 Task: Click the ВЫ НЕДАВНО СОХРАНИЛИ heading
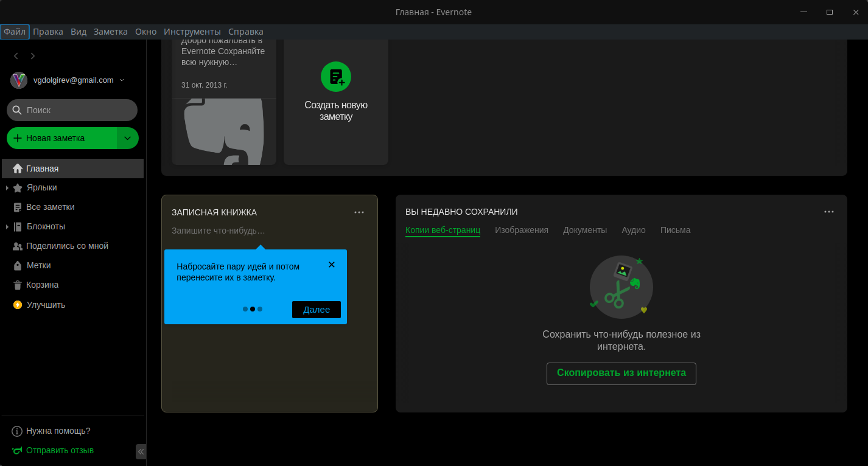coord(461,212)
